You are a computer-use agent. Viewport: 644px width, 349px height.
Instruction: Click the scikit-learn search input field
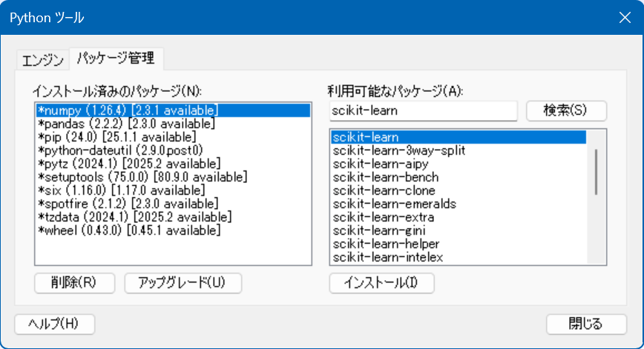(x=423, y=110)
